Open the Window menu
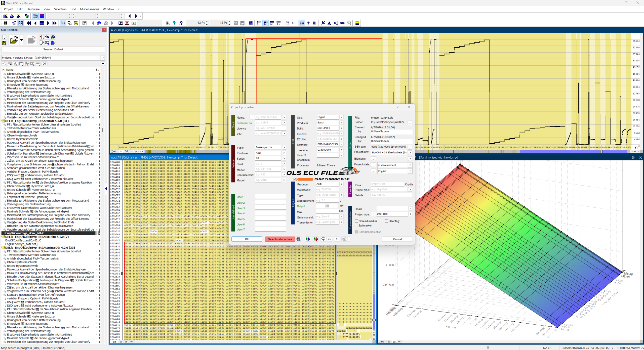 point(108,9)
